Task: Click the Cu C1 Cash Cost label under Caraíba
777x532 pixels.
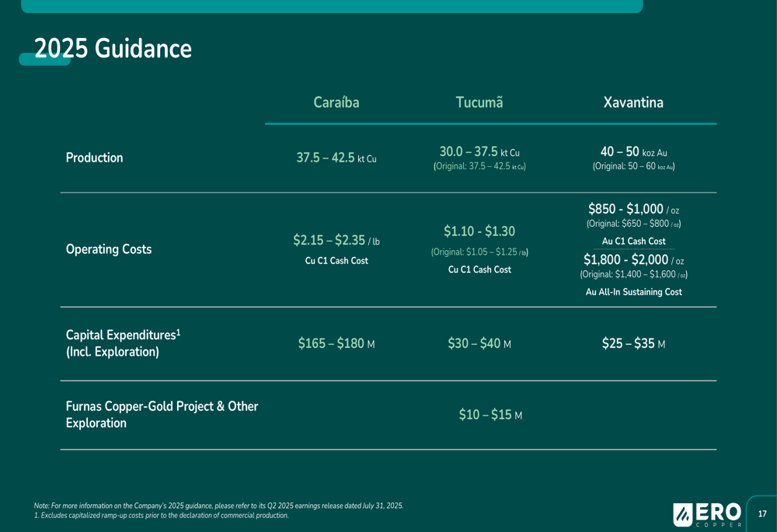Action: click(336, 260)
